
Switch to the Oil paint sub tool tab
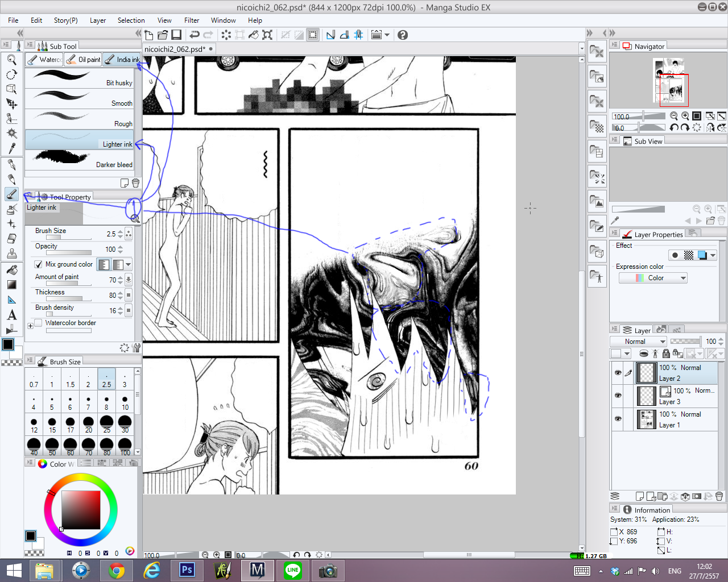coord(83,59)
